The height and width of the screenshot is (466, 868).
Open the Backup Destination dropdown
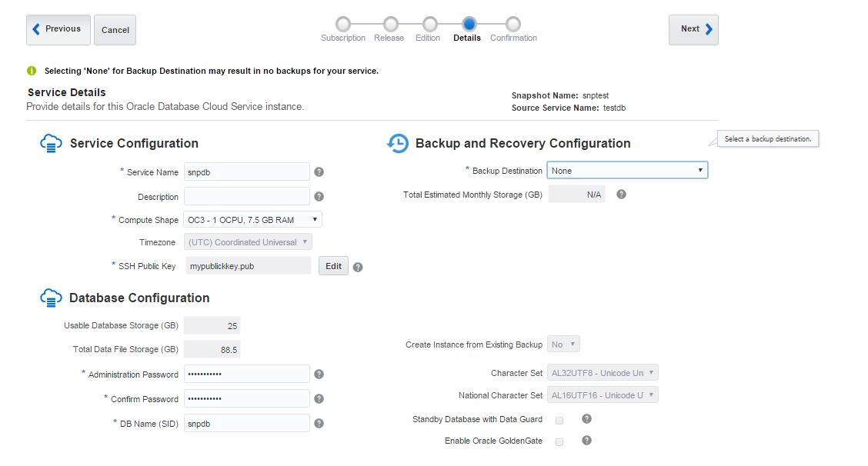click(627, 171)
